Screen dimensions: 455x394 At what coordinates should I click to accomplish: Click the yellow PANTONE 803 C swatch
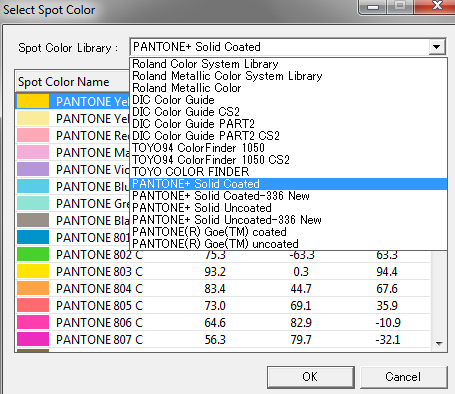point(33,271)
